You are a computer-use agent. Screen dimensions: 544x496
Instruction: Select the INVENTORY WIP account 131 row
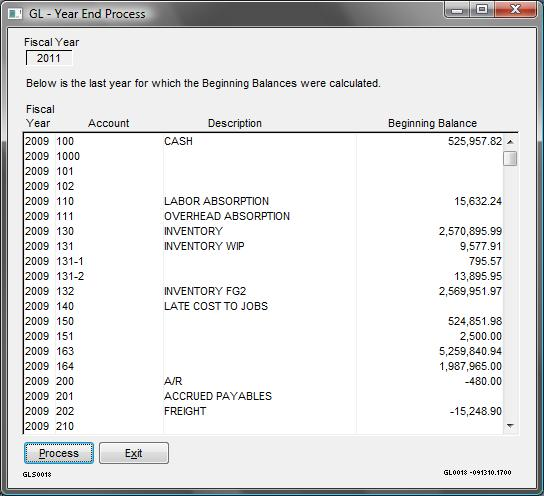pyautogui.click(x=263, y=246)
